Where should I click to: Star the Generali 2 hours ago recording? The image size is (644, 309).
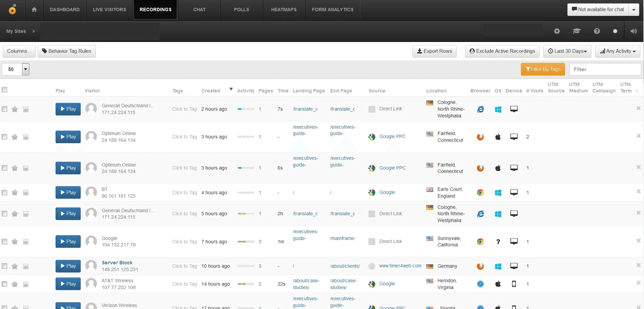tap(15, 109)
